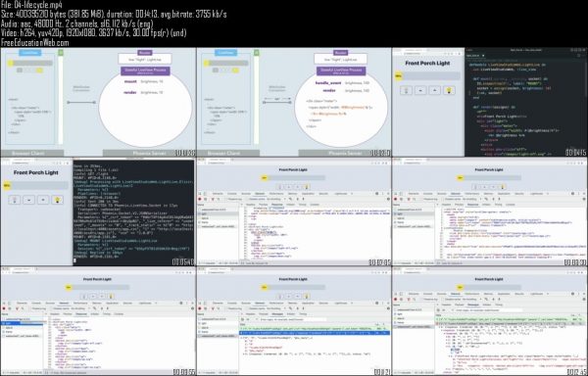Open the thumbnail with the green-highlighted message row
Image resolution: width=588 pixels, height=376 pixels.
coord(490,321)
